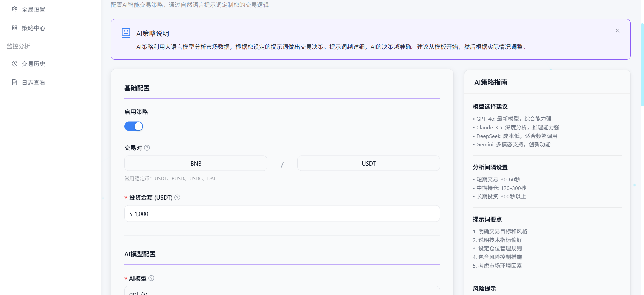Dismiss the AI策略说明 notice banner
Screen dimensions: 644x295
point(618,31)
